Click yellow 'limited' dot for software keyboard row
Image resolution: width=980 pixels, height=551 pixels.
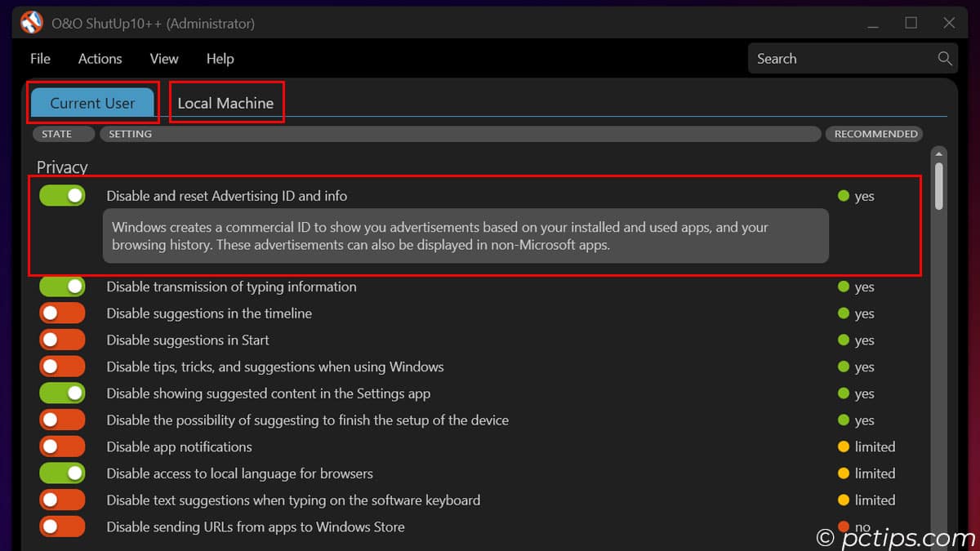pyautogui.click(x=844, y=500)
